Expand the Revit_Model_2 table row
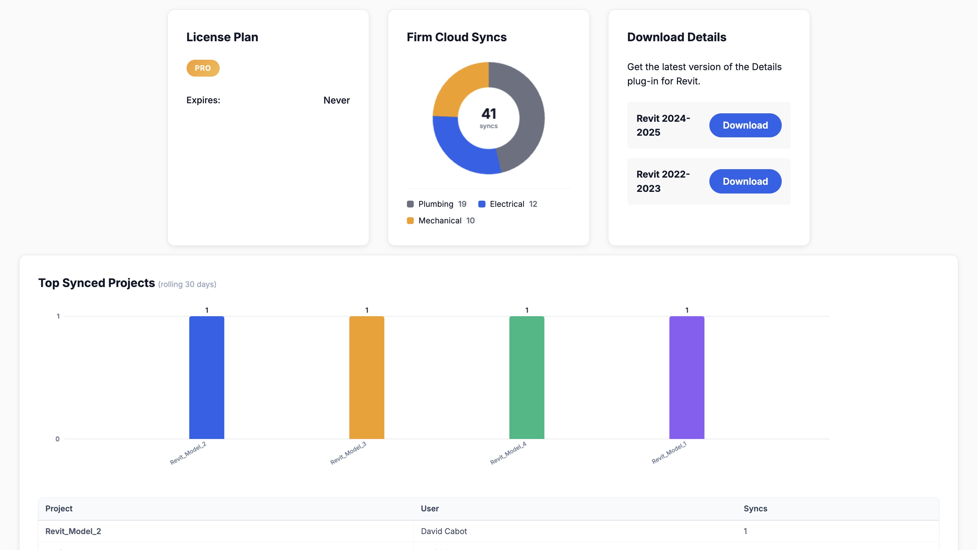 pyautogui.click(x=73, y=531)
